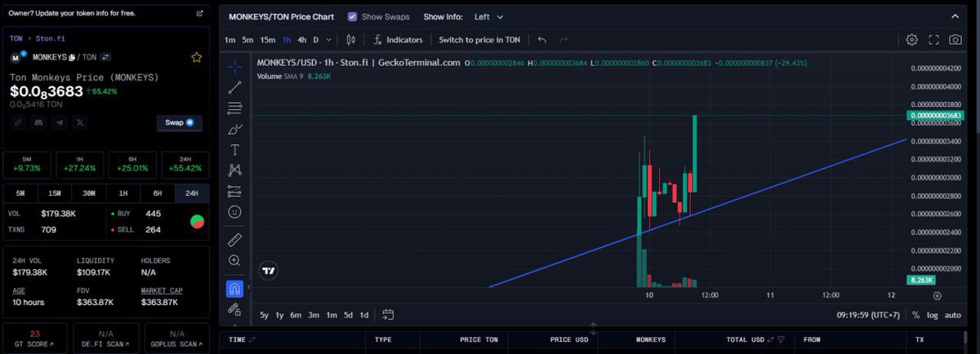Set chart interval to 15m
The image size is (980, 354).
(268, 39)
